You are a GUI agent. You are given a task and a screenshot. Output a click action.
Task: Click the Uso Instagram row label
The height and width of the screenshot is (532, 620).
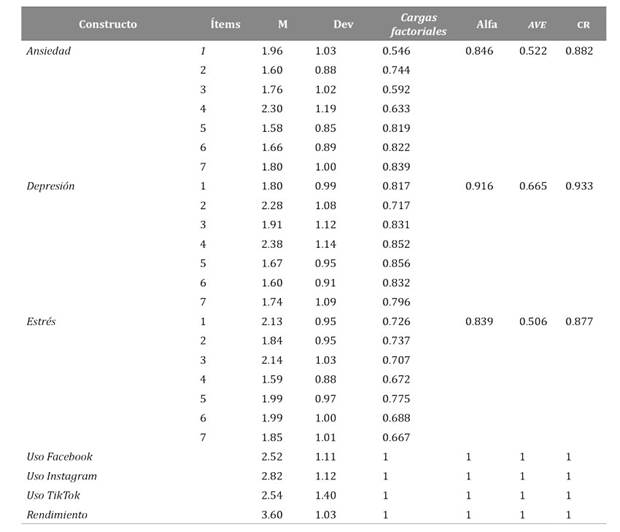61,476
